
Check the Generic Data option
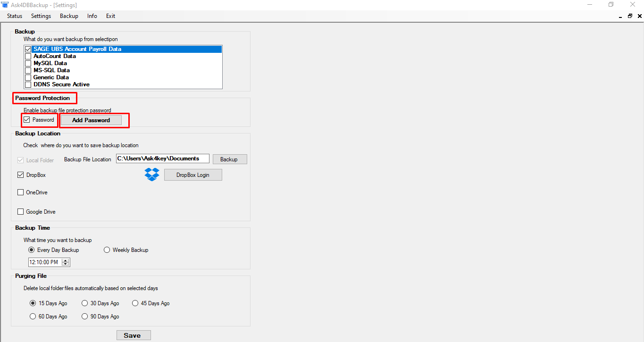click(28, 77)
